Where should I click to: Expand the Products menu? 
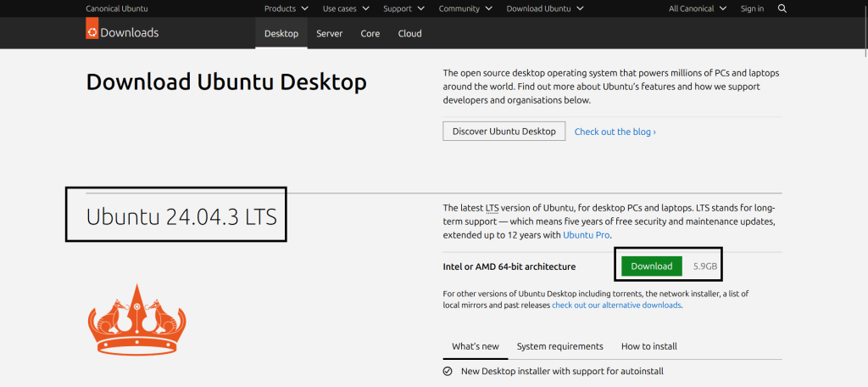(x=287, y=8)
